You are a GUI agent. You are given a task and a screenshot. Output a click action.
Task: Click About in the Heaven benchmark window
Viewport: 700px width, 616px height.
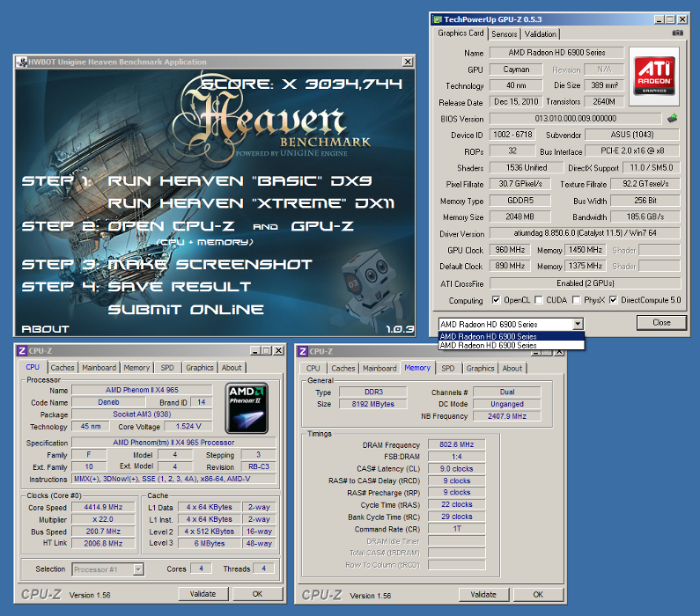(45, 329)
